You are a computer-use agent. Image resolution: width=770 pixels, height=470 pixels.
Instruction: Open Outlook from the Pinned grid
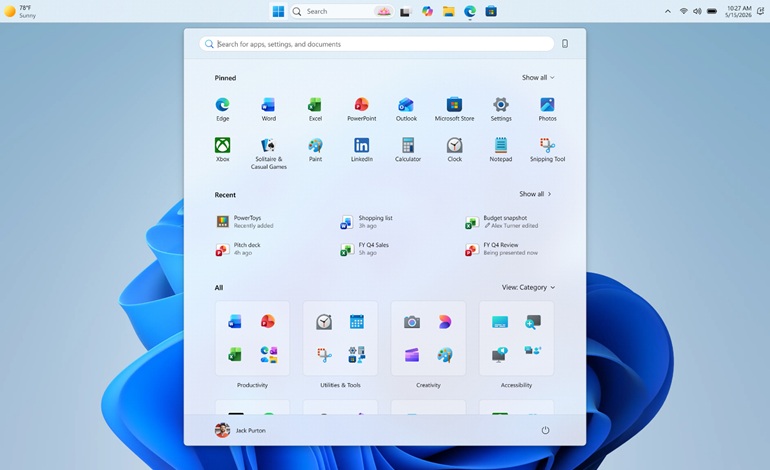[x=406, y=109]
